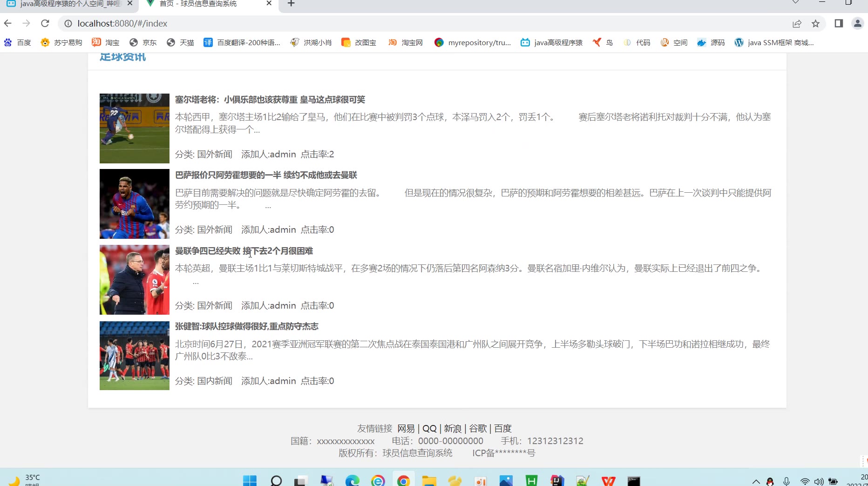
Task: Open the myrepository bookmark
Action: click(473, 42)
